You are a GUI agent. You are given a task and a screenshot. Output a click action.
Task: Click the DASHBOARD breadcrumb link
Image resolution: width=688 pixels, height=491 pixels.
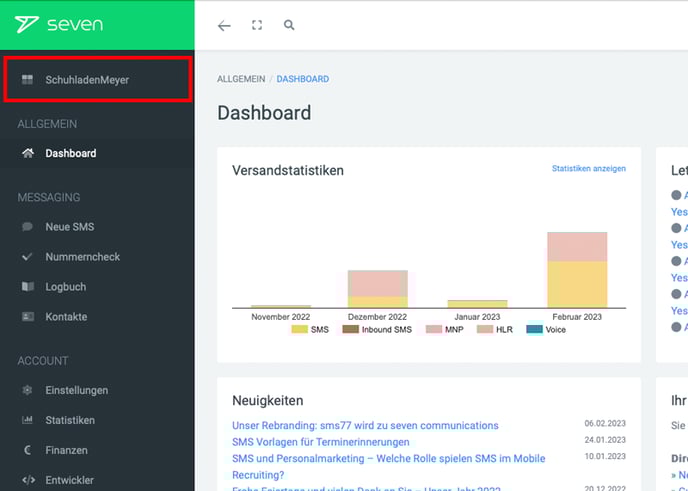(x=302, y=79)
